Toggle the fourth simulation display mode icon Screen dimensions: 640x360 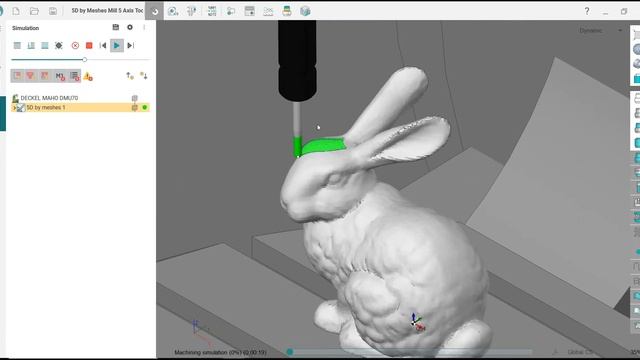(x=59, y=45)
